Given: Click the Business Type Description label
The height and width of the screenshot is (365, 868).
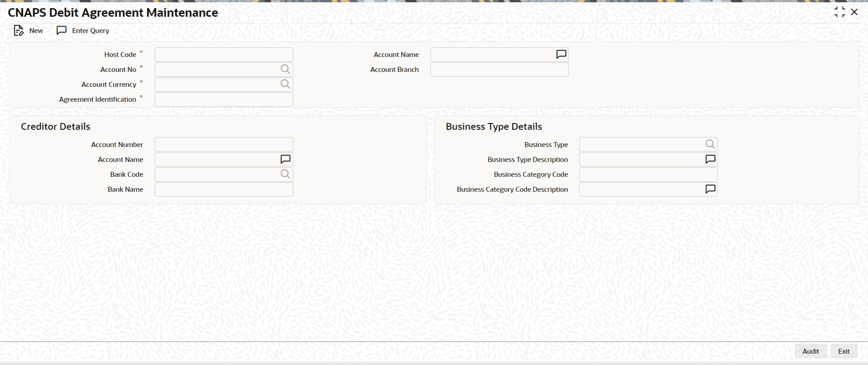Looking at the screenshot, I should 528,160.
